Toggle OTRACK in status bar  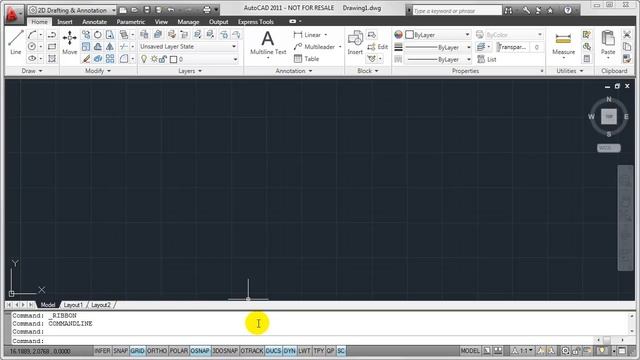(252, 351)
